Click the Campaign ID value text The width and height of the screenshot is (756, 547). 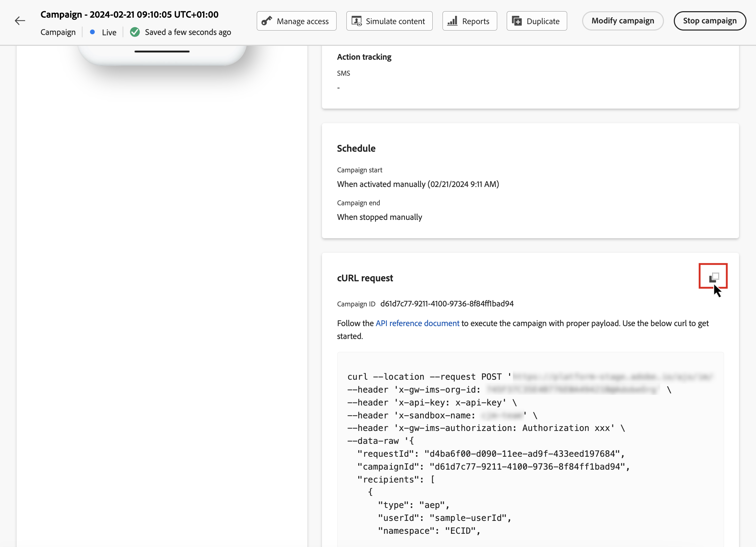coord(447,304)
